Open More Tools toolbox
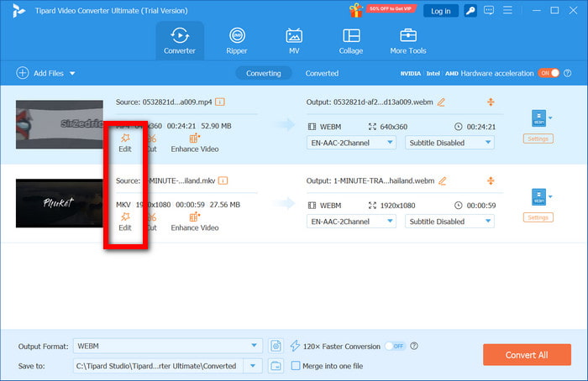 pyautogui.click(x=408, y=40)
